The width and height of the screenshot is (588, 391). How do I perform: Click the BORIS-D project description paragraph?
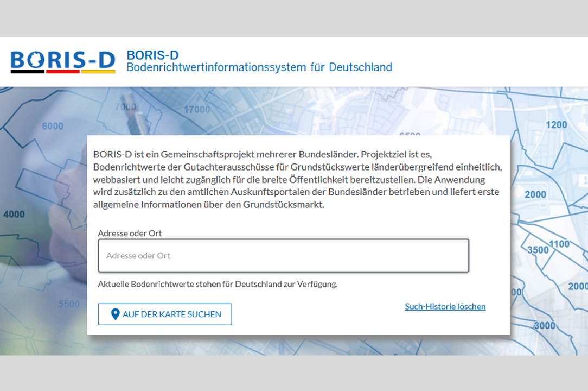[x=297, y=179]
